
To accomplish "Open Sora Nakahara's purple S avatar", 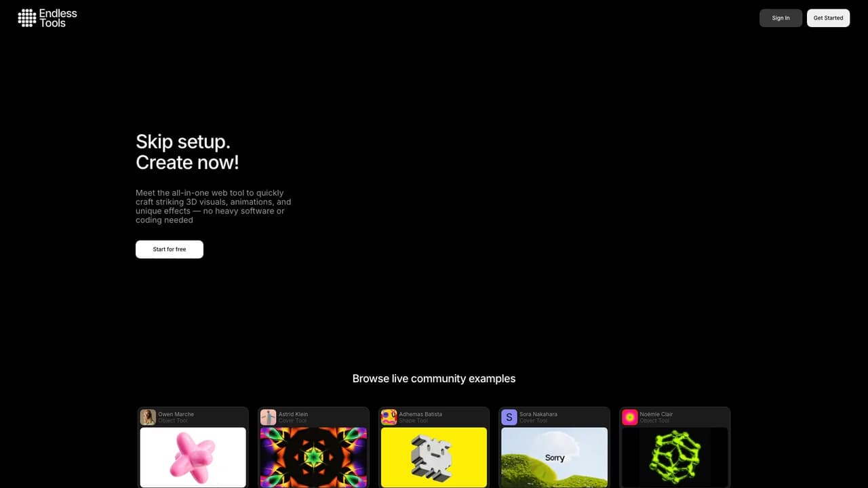I will (509, 417).
